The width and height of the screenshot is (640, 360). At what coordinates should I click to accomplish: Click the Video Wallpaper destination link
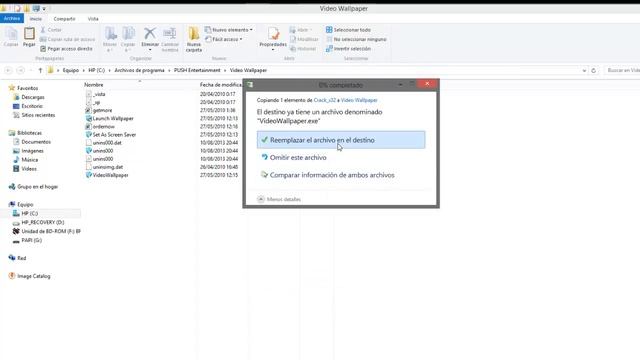(x=359, y=100)
